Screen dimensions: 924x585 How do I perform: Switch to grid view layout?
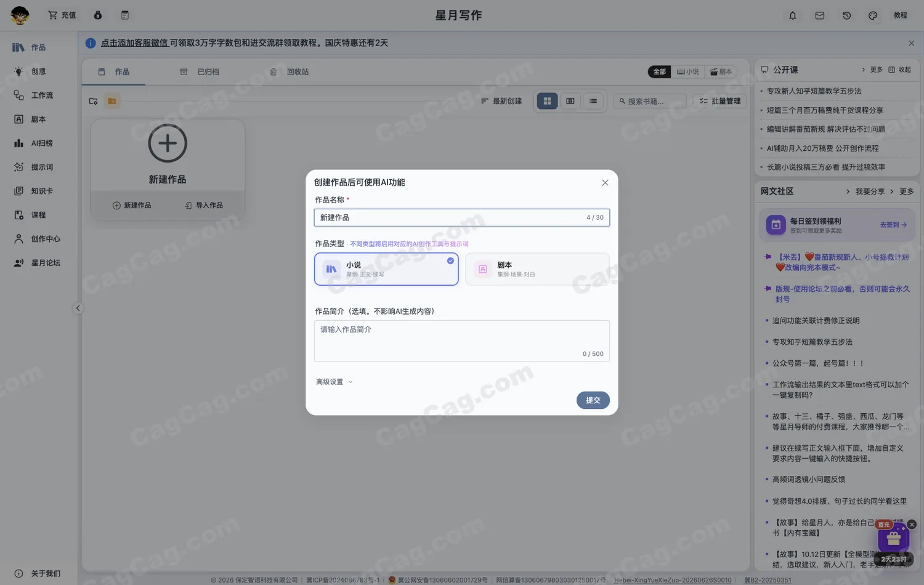pyautogui.click(x=547, y=101)
